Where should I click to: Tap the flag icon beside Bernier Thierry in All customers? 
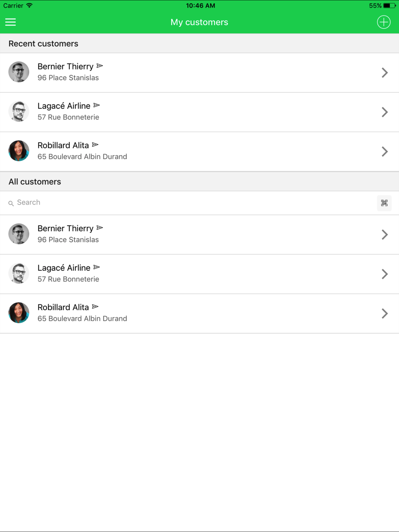click(100, 228)
